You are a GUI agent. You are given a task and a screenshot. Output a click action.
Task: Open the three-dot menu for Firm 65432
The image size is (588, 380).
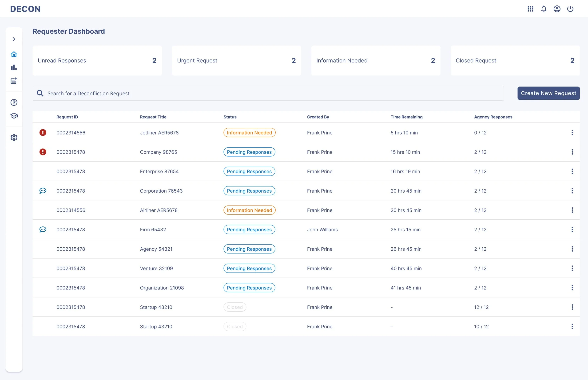pyautogui.click(x=572, y=230)
